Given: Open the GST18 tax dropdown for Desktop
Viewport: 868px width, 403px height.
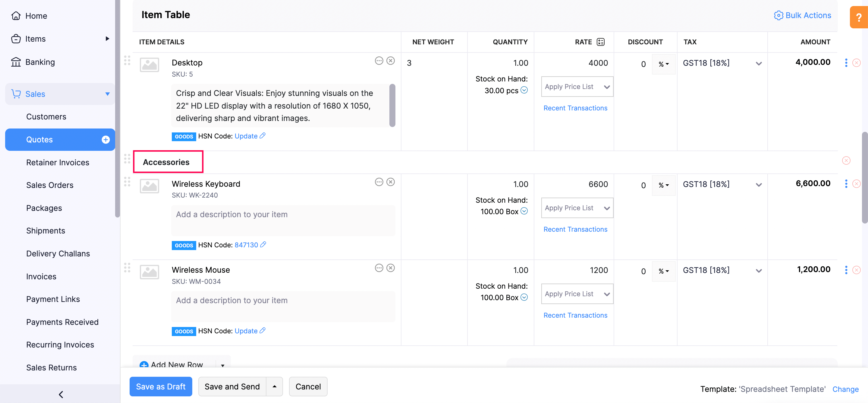Looking at the screenshot, I should click(722, 63).
